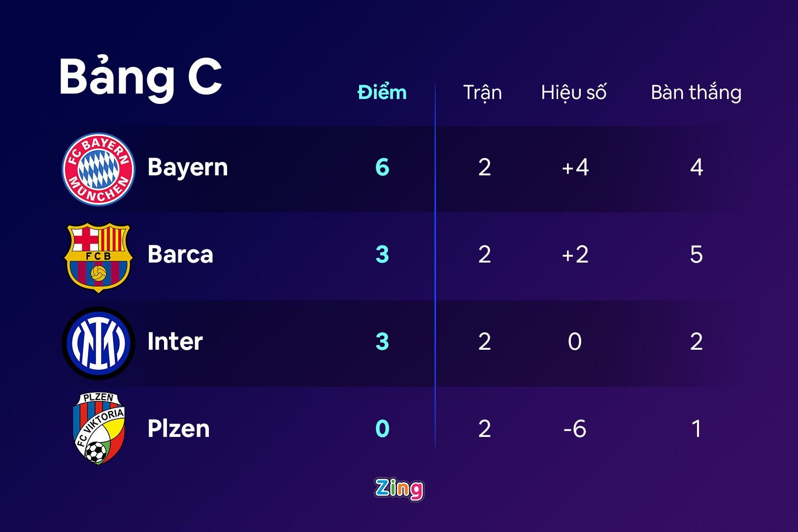798x532 pixels.
Task: Click the Hiệu số column header
Action: coord(574,93)
